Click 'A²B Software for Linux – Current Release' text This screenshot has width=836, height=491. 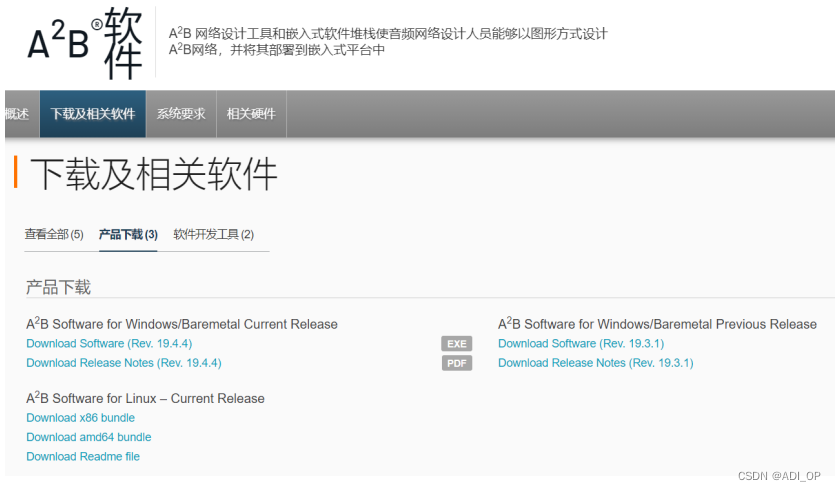pos(145,398)
